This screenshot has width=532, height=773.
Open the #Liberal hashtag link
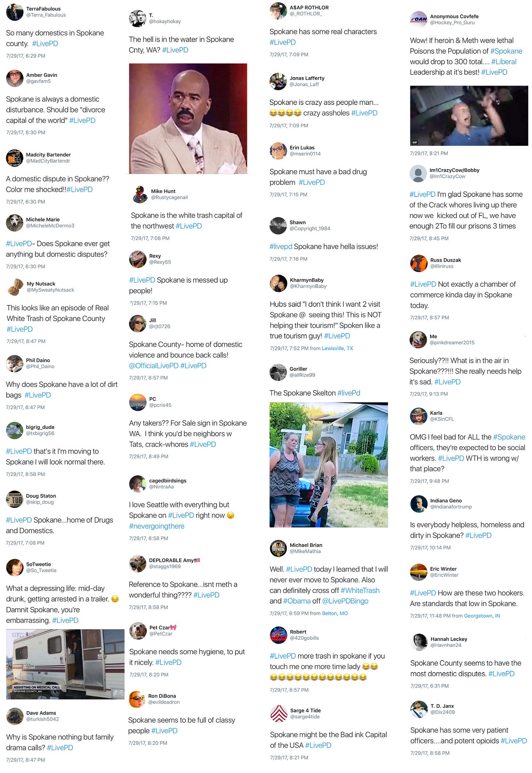pyautogui.click(x=503, y=62)
